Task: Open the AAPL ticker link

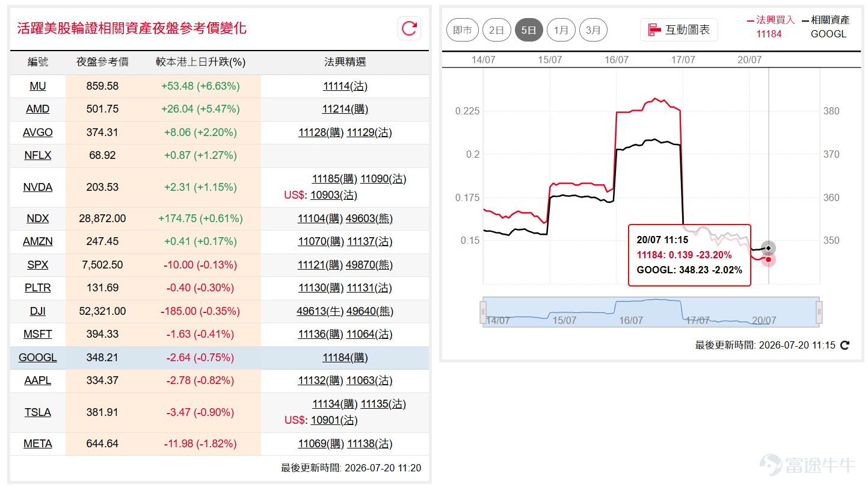Action: (x=38, y=380)
